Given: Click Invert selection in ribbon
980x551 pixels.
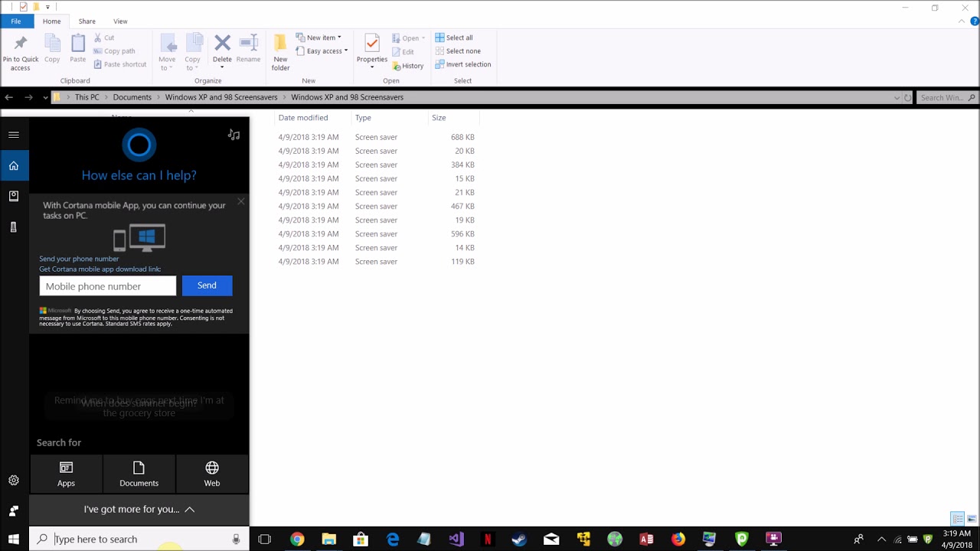Looking at the screenshot, I should [x=463, y=64].
